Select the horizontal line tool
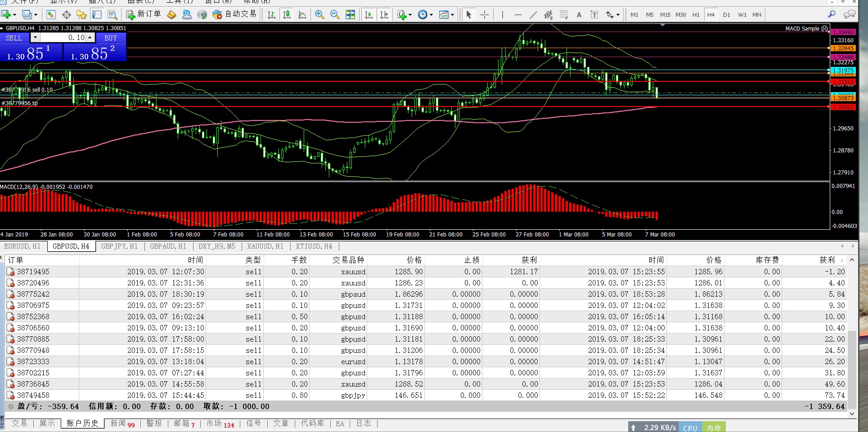868x432 pixels. click(518, 14)
